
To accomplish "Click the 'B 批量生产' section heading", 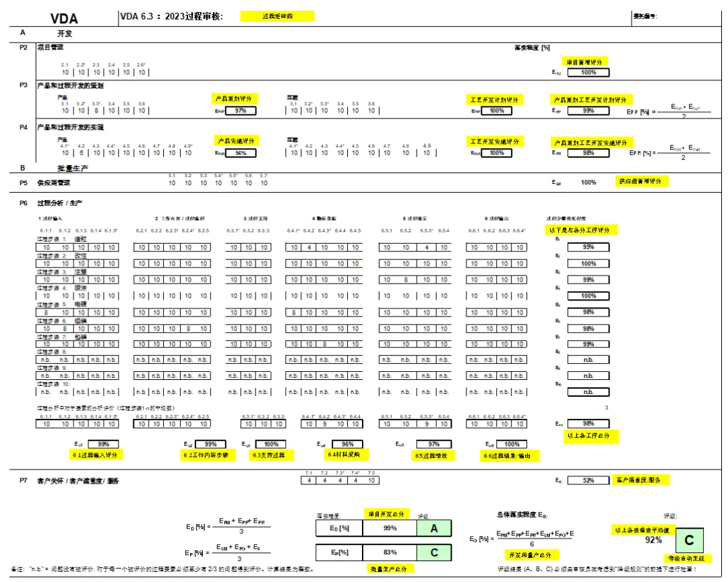I will [x=55, y=168].
